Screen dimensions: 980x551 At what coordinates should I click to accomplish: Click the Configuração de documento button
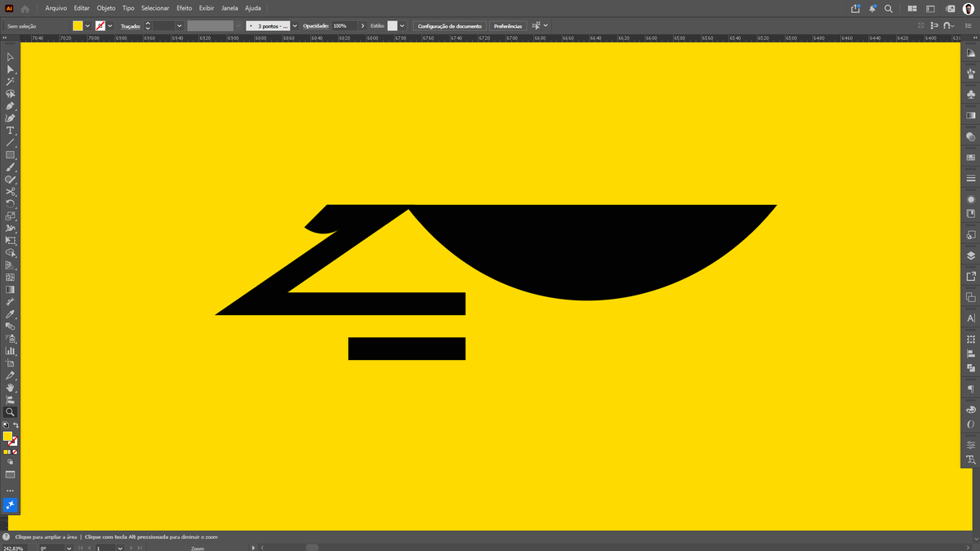[x=450, y=26]
